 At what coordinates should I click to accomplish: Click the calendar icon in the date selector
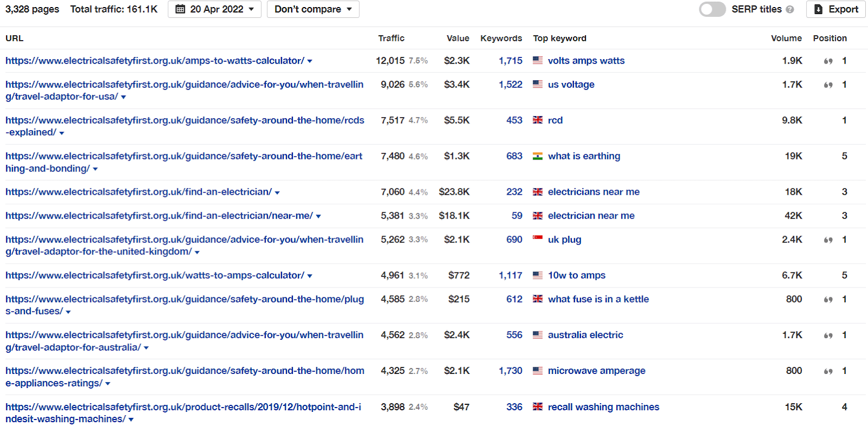click(x=181, y=9)
